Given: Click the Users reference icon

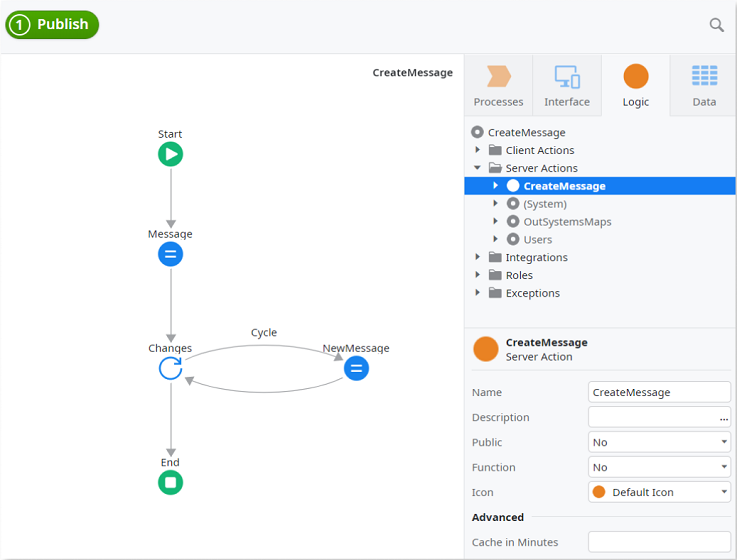Looking at the screenshot, I should coord(513,239).
